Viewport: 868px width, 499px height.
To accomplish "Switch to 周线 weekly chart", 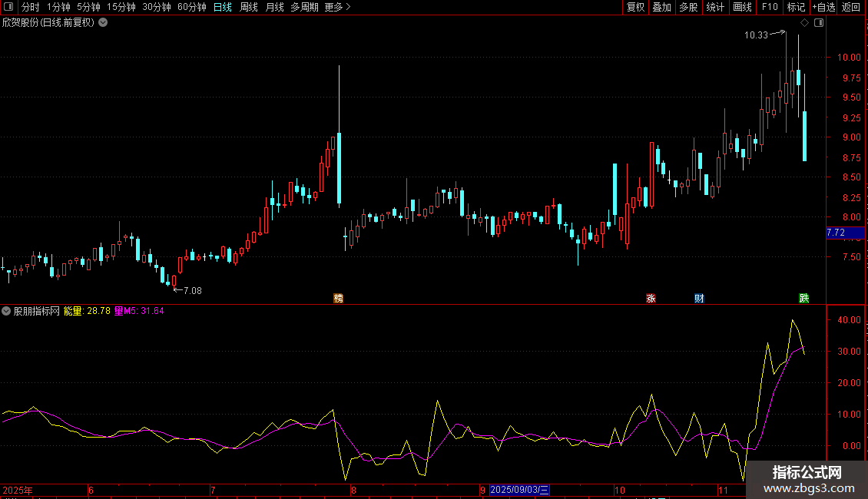I will click(249, 7).
